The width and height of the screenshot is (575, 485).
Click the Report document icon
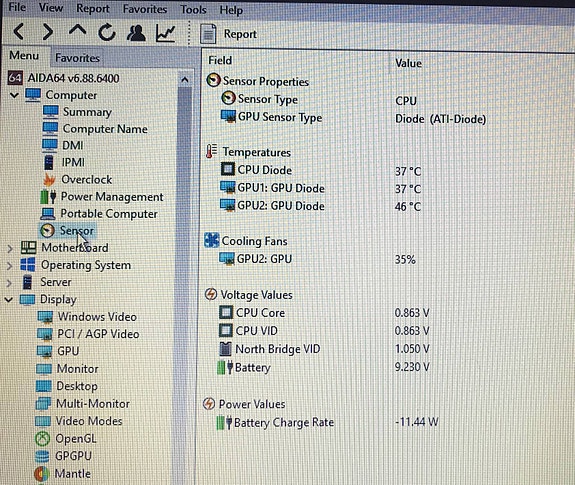(x=208, y=34)
